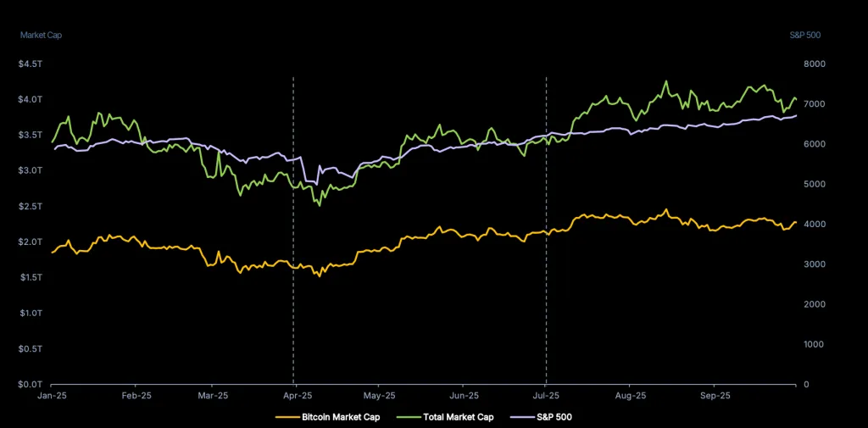Select the Sep-25 x-axis label
This screenshot has width=868, height=428.
point(715,396)
